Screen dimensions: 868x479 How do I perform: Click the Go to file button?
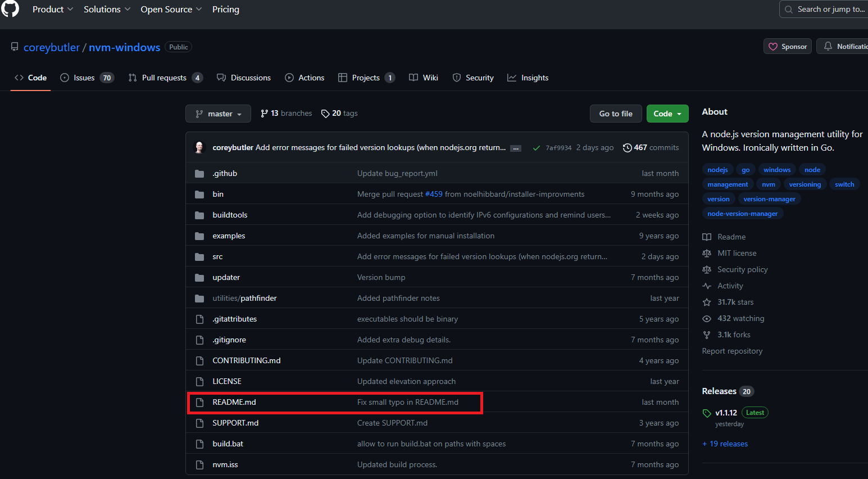(x=616, y=114)
